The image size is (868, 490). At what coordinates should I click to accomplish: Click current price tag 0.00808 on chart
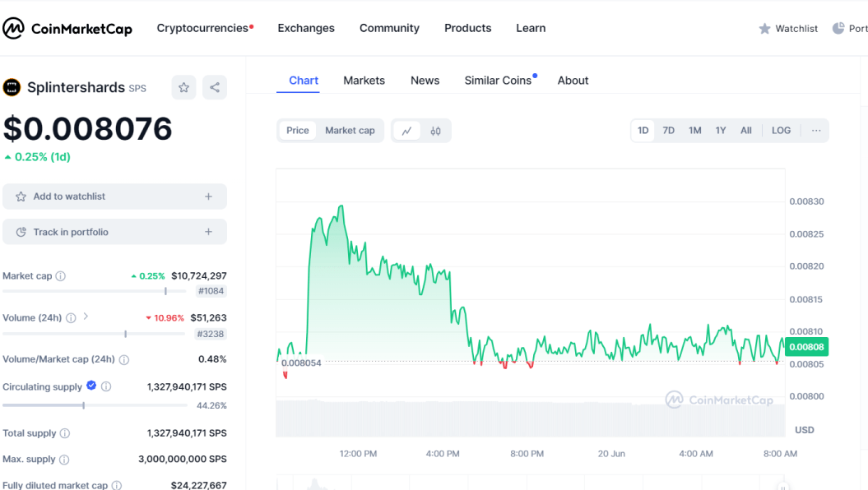coord(806,347)
